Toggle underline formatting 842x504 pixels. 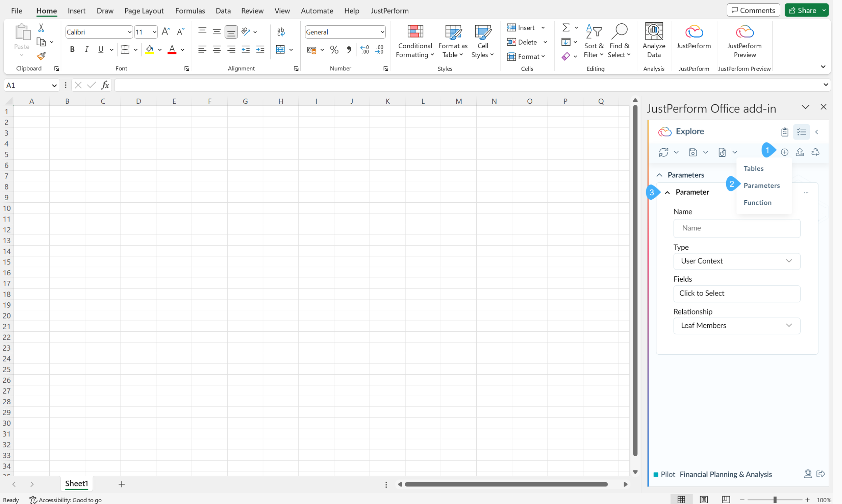(100, 49)
